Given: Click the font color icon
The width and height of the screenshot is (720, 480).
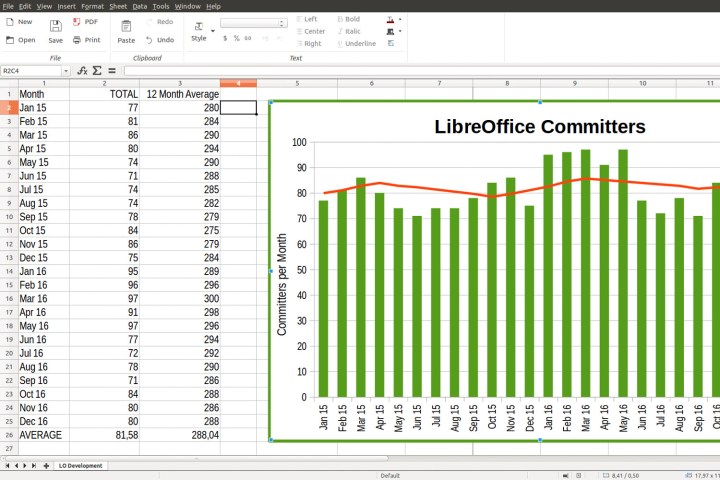Looking at the screenshot, I should coord(390,19).
